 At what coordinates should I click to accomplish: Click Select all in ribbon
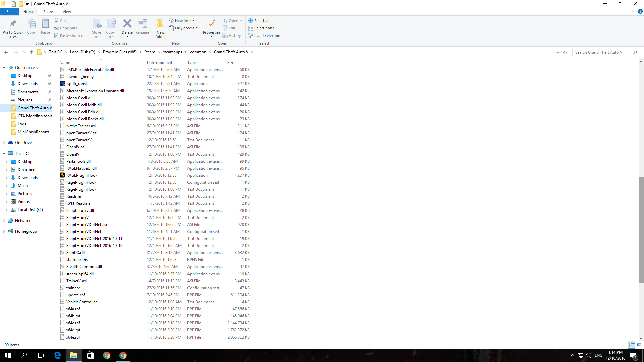(x=259, y=21)
